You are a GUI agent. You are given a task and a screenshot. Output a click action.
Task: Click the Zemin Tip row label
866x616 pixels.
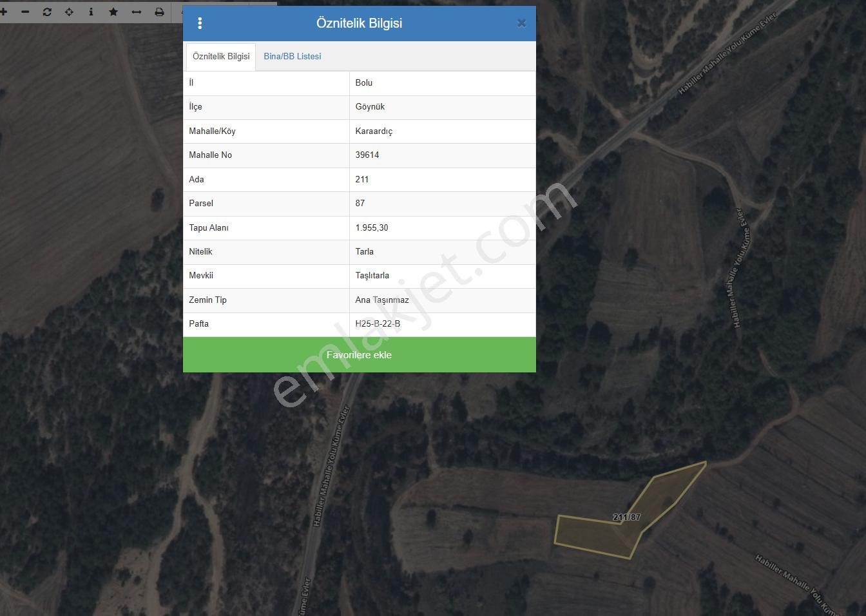(x=207, y=300)
